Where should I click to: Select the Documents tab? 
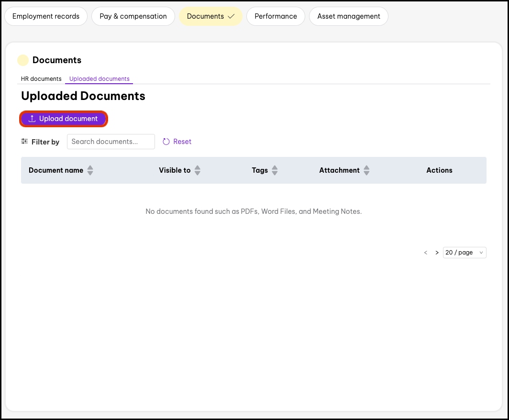tap(210, 16)
